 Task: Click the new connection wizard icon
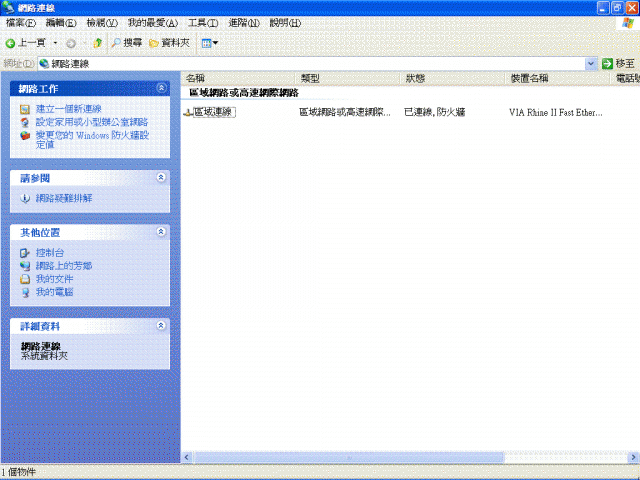[25, 109]
